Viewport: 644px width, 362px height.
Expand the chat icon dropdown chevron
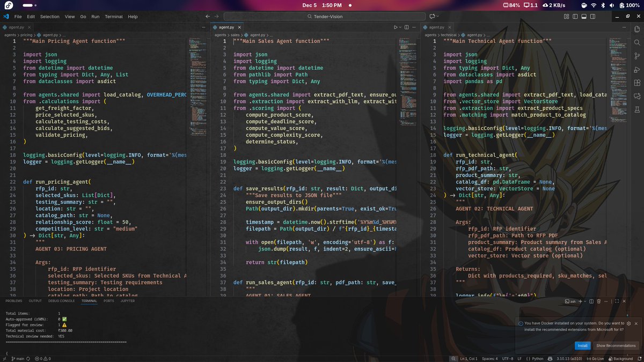438,17
